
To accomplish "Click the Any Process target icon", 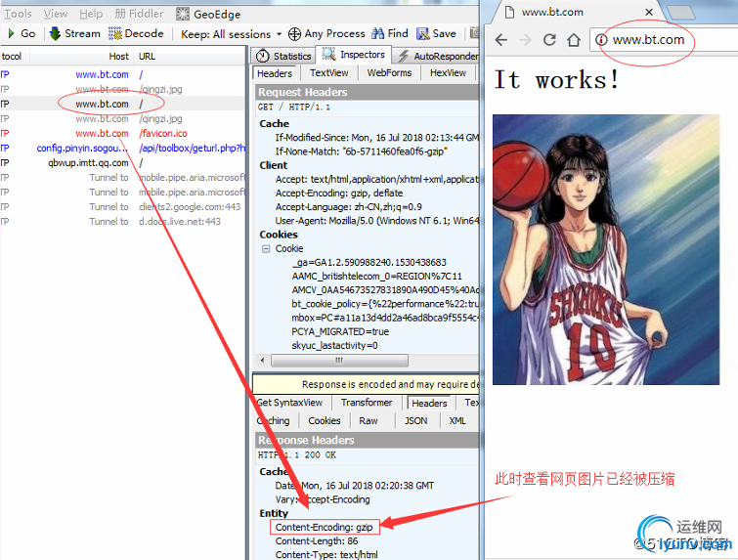I will (294, 34).
